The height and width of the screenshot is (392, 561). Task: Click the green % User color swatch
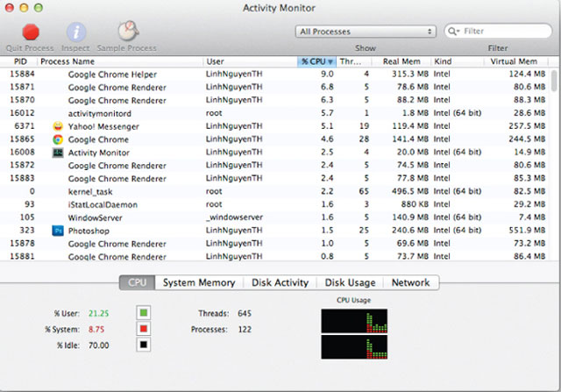(x=144, y=312)
